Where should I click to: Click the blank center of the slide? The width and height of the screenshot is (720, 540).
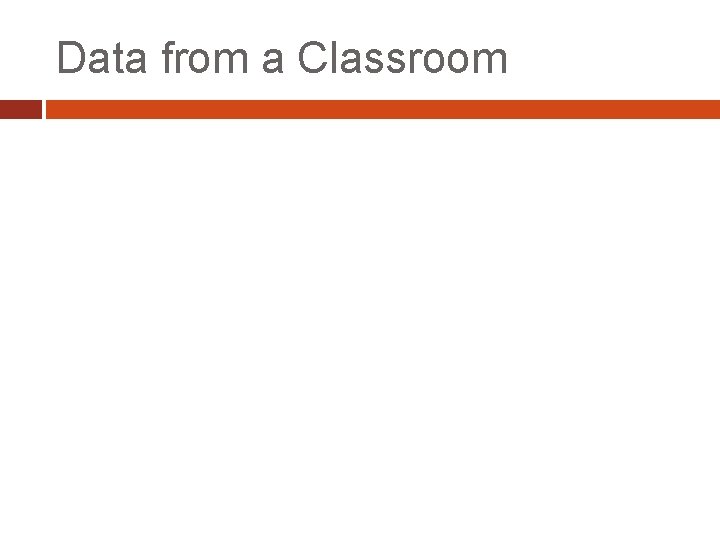click(360, 320)
